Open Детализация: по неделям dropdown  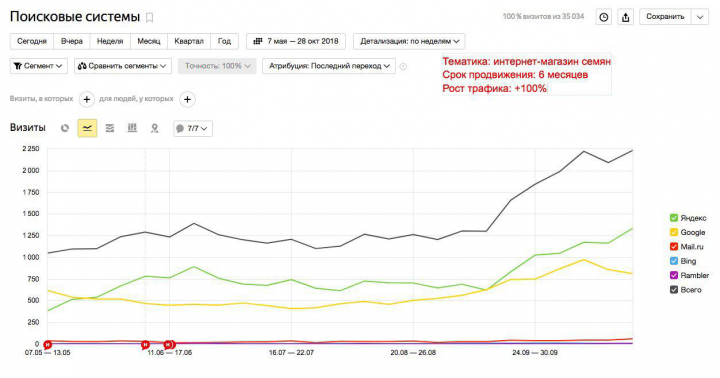click(x=409, y=41)
